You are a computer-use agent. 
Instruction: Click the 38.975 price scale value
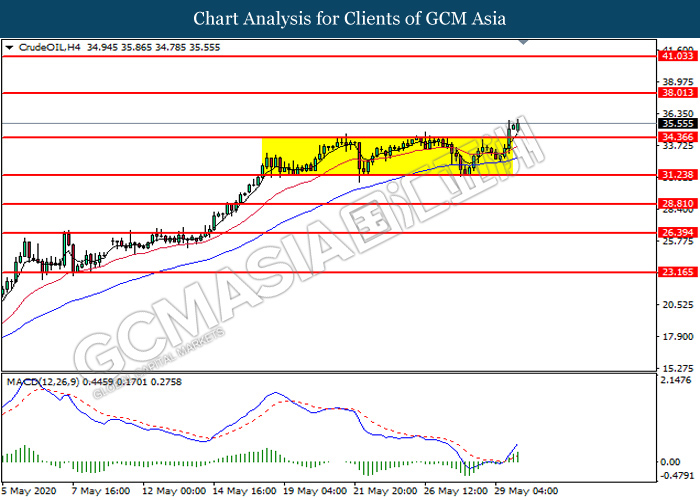point(678,82)
